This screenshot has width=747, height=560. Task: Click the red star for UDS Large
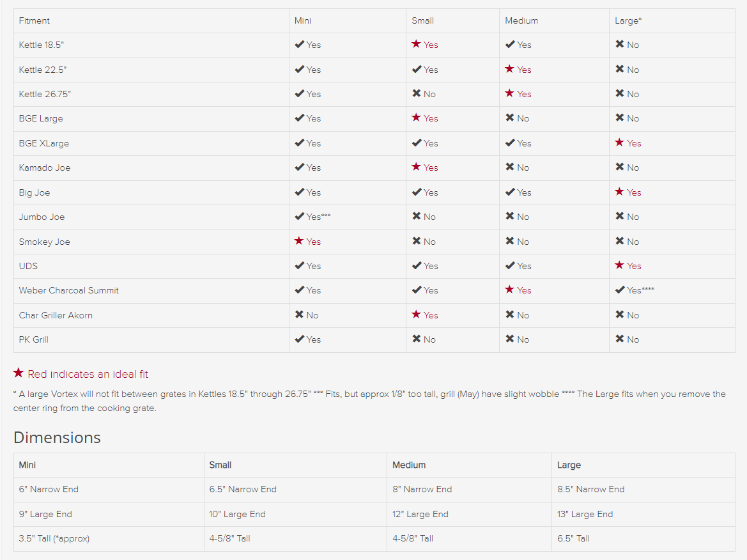(x=619, y=266)
